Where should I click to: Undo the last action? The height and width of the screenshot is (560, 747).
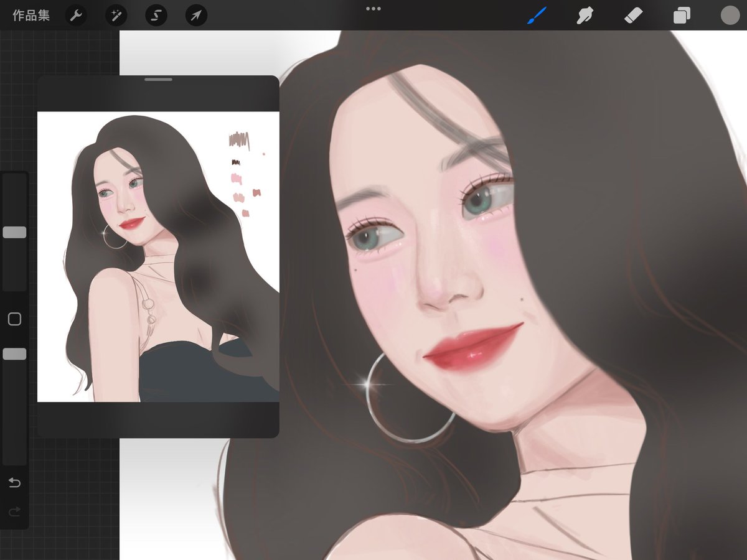coord(14,483)
